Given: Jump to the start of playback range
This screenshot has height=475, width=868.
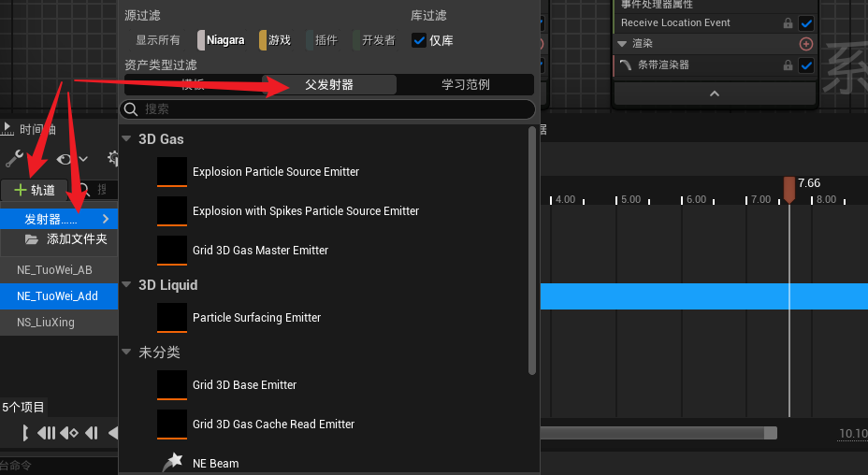Looking at the screenshot, I should tap(25, 433).
